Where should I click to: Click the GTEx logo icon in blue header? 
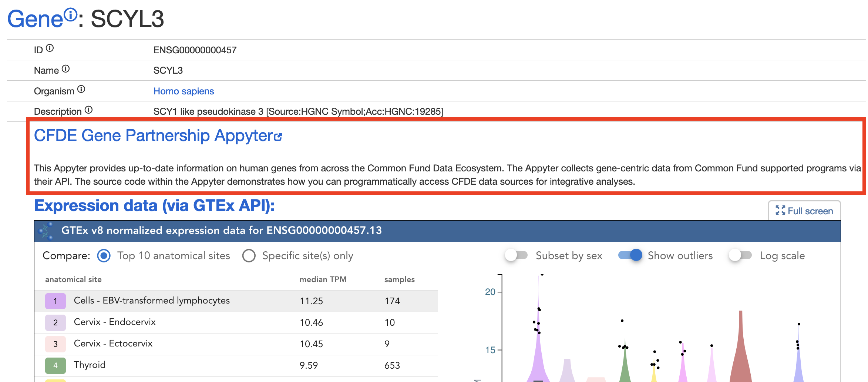click(46, 231)
